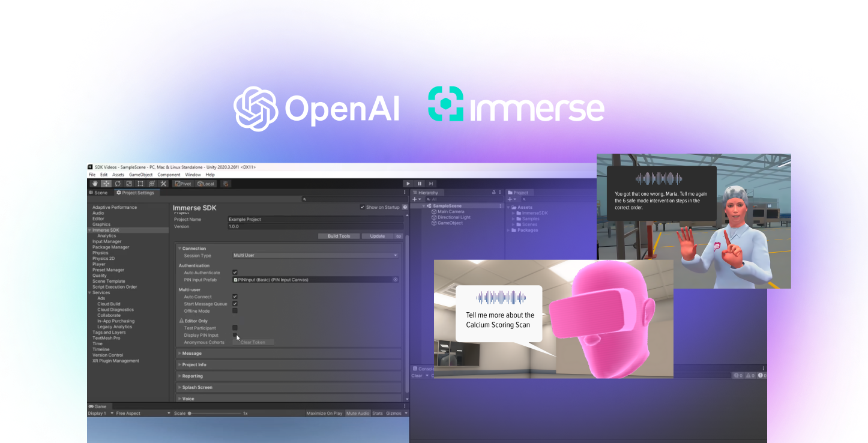
Task: Open Immerse SDK help icon
Action: point(405,207)
